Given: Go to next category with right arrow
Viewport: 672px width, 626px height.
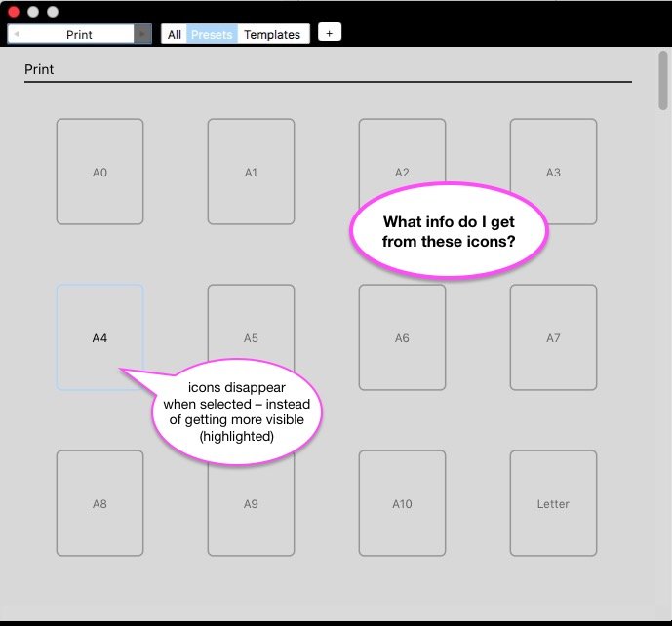Looking at the screenshot, I should coord(142,34).
